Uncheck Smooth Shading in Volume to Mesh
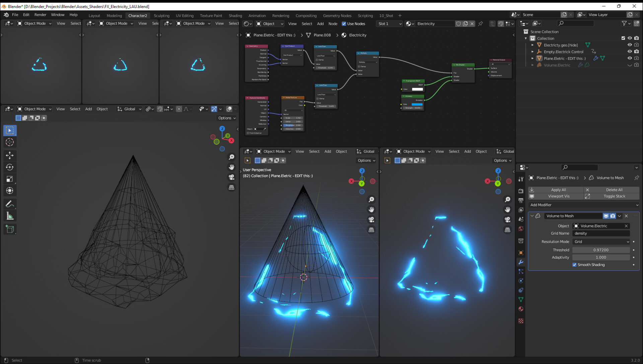 [x=574, y=265]
